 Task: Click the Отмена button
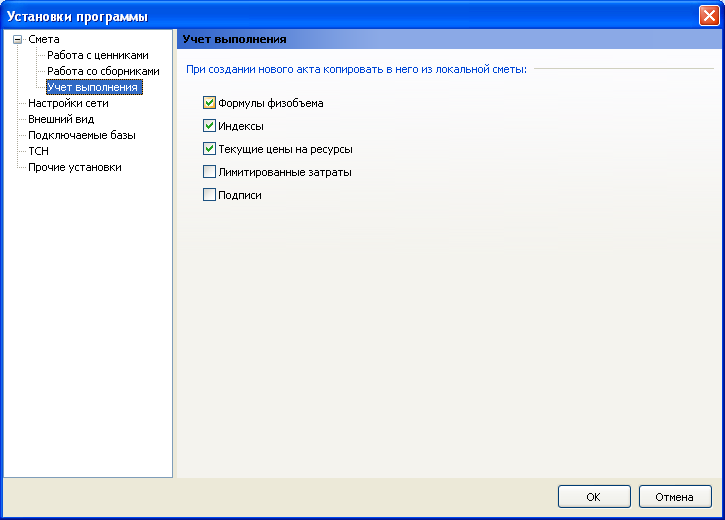click(675, 497)
